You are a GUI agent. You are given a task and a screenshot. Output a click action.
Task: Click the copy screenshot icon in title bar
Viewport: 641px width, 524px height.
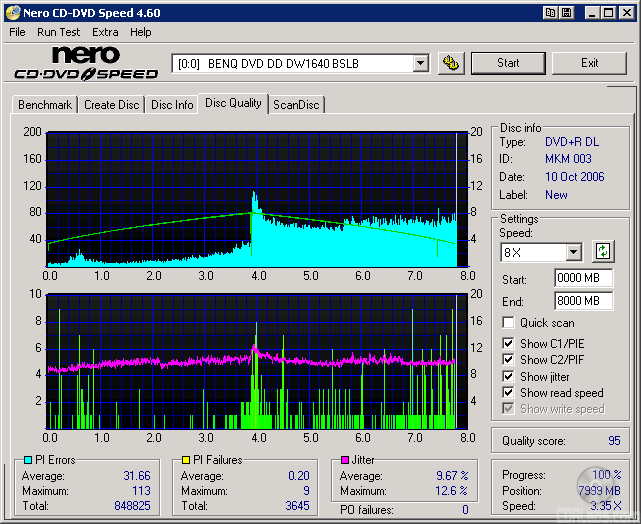[551, 13]
